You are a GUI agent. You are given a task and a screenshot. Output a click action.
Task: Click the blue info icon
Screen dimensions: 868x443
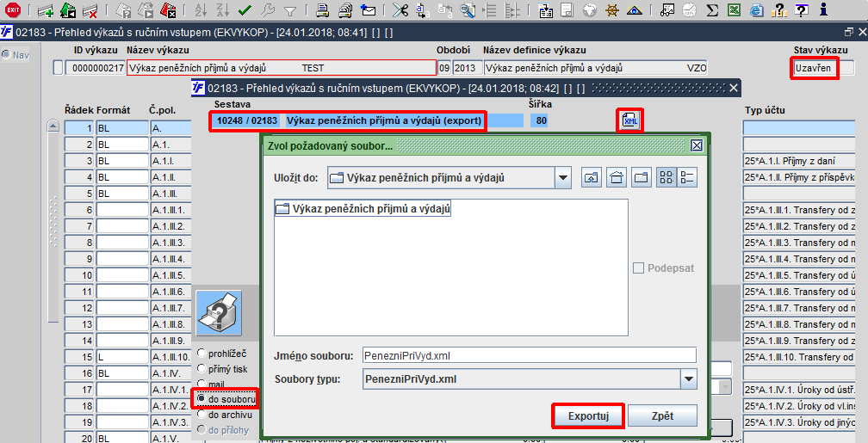tap(824, 10)
